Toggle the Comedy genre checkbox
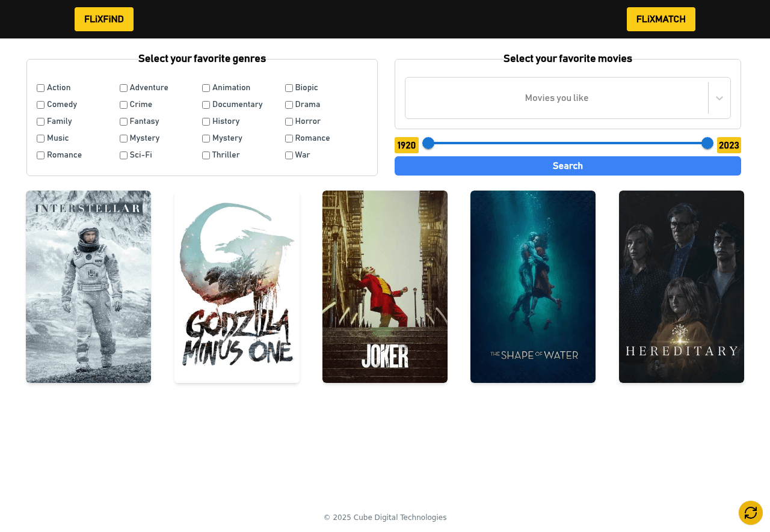This screenshot has height=532, width=770. (x=40, y=105)
